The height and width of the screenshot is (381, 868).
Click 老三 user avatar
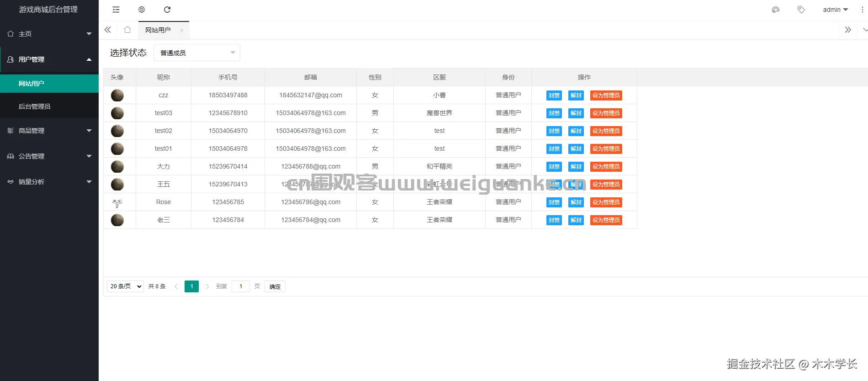[117, 220]
